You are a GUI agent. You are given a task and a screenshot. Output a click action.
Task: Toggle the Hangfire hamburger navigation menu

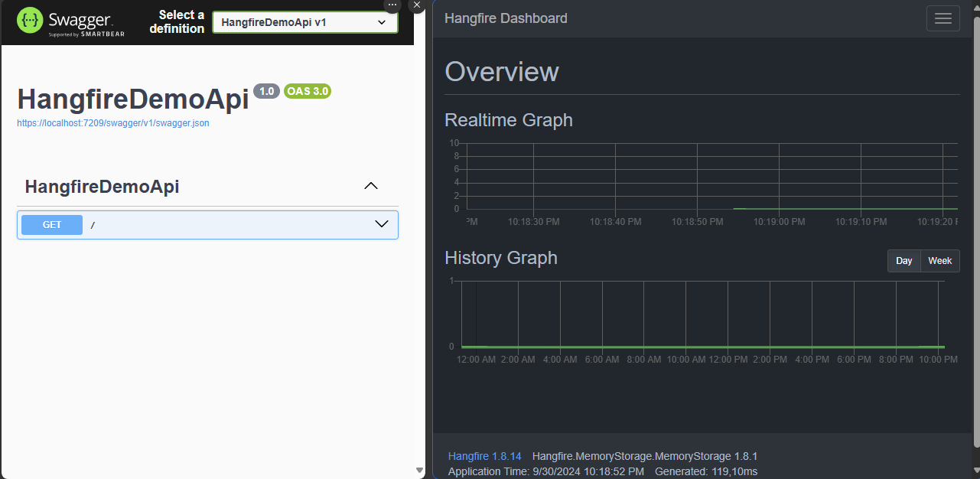tap(943, 19)
